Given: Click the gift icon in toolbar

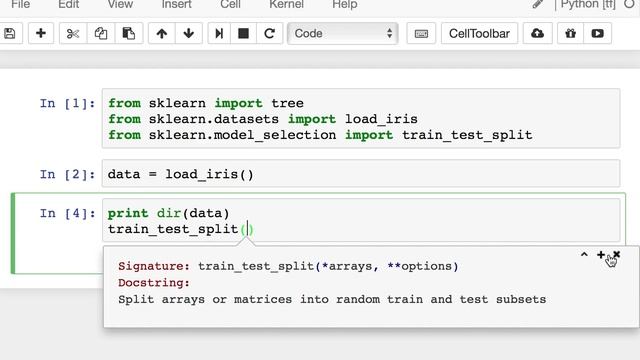Looking at the screenshot, I should 570,33.
